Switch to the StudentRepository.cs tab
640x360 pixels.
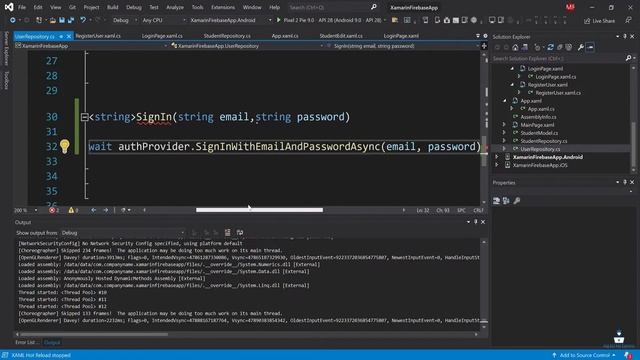pos(227,36)
